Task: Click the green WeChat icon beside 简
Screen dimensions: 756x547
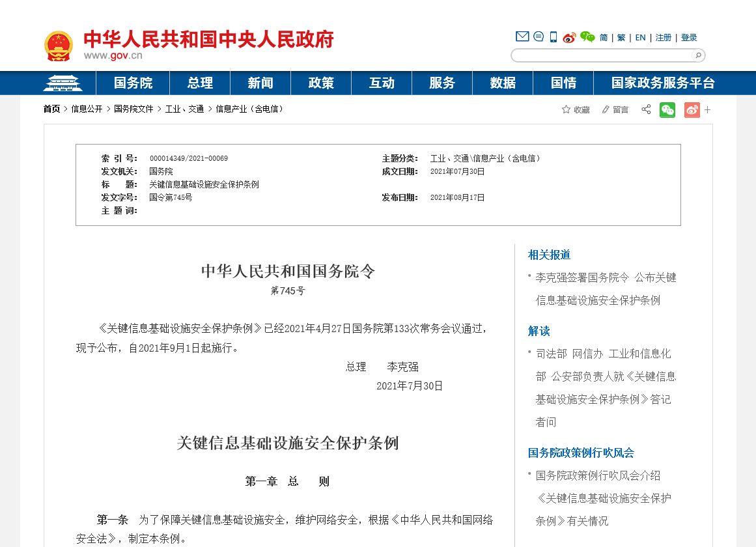Action: [x=587, y=37]
